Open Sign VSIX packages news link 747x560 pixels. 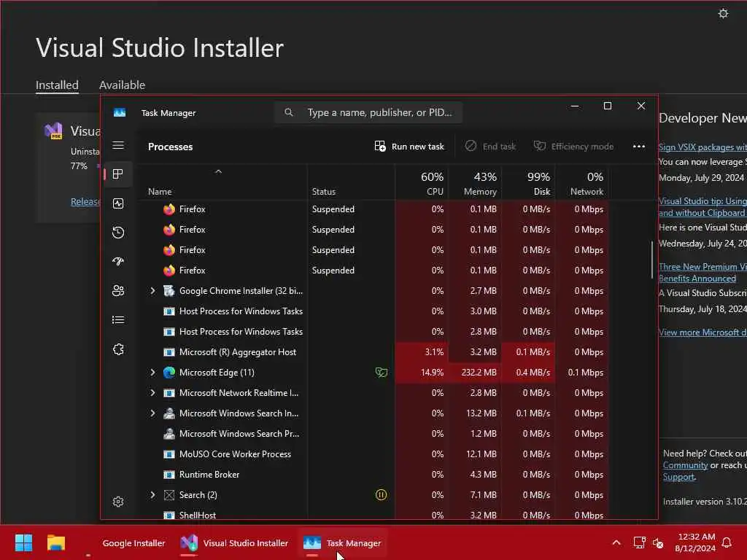pyautogui.click(x=703, y=147)
